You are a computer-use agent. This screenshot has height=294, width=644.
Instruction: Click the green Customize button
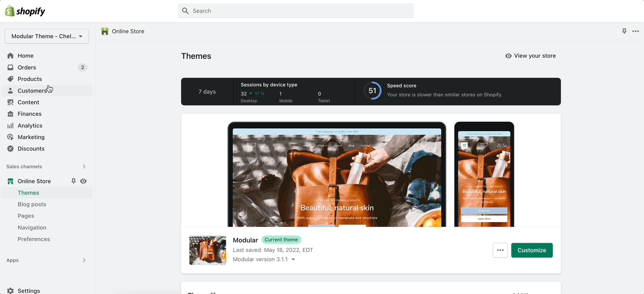[x=532, y=250]
